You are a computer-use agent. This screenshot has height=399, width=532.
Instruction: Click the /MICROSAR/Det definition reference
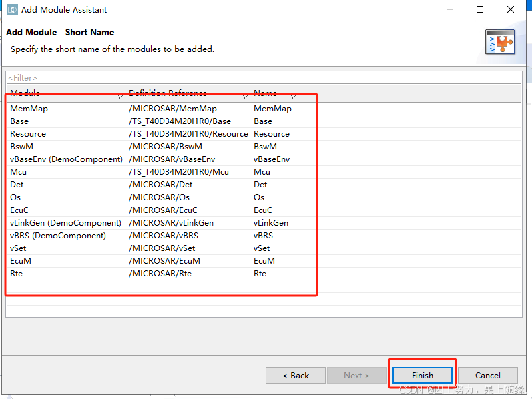[188, 185]
